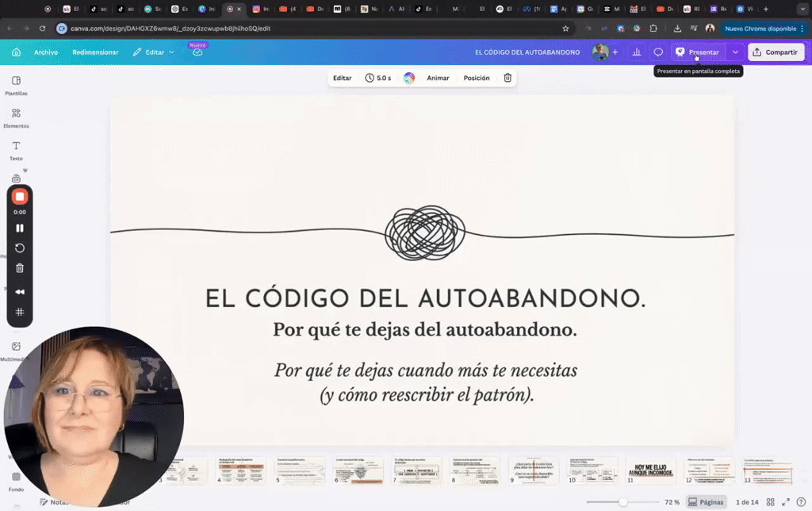812x511 pixels.
Task: Stop the recording with the red square
Action: [19, 195]
